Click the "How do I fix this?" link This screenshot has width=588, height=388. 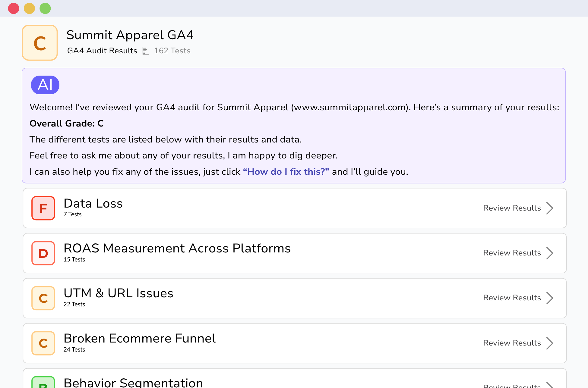[286, 172]
